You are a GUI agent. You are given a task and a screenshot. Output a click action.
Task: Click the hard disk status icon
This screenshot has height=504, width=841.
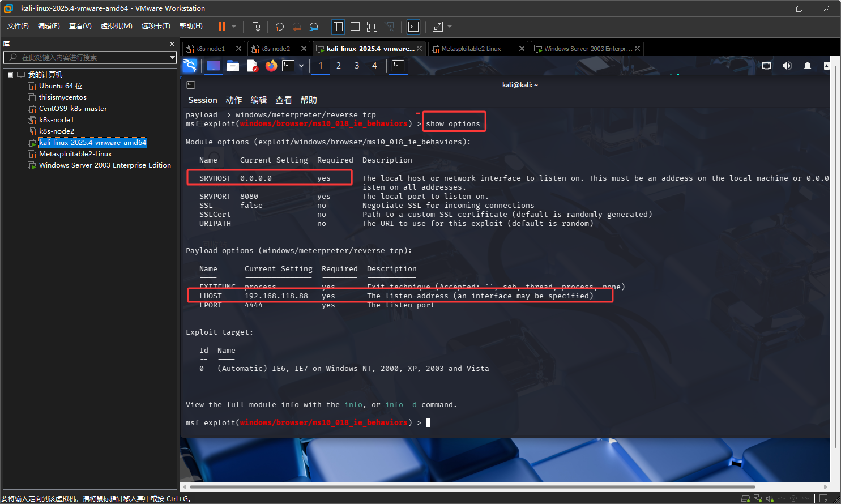point(746,499)
